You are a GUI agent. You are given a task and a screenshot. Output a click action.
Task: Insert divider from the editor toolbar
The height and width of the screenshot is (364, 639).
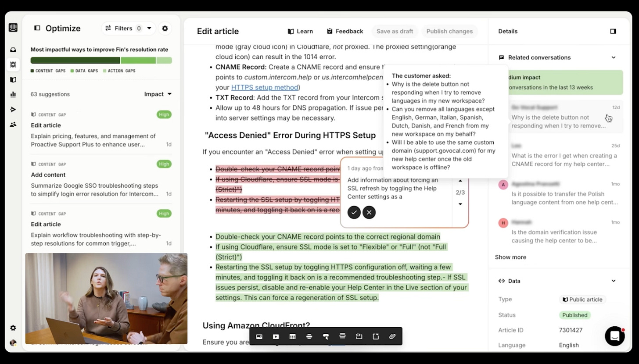click(309, 336)
